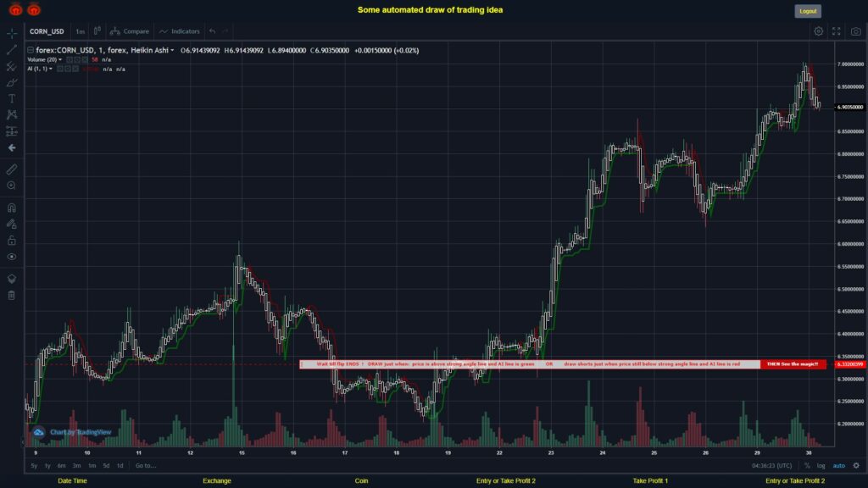Open the chart patterns tool
This screenshot has height=488, width=868.
pos(12,114)
